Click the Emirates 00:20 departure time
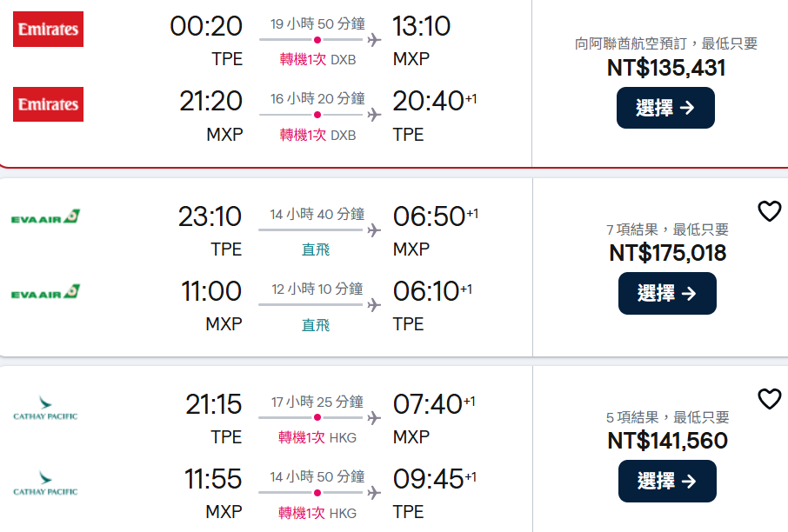The image size is (788, 532). tap(206, 26)
